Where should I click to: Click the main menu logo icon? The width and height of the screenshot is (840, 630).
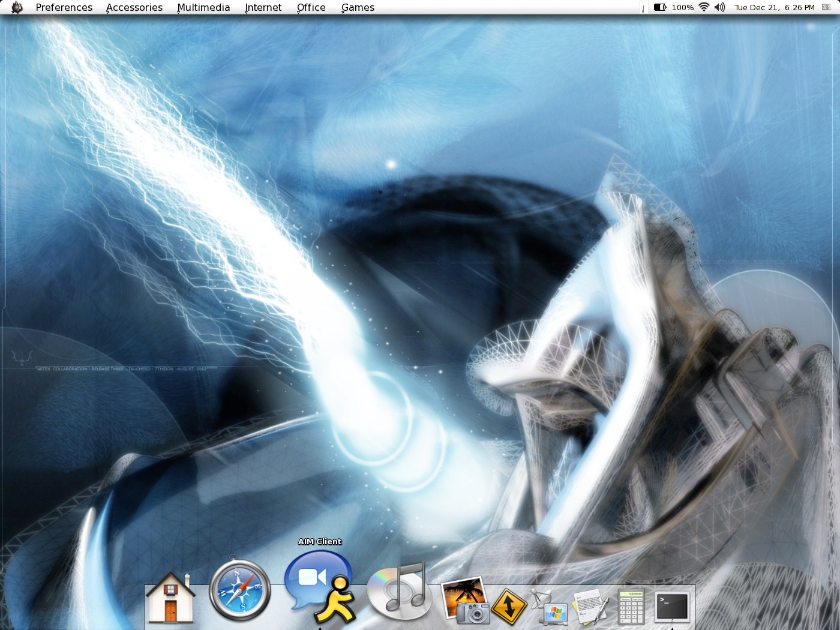[17, 7]
